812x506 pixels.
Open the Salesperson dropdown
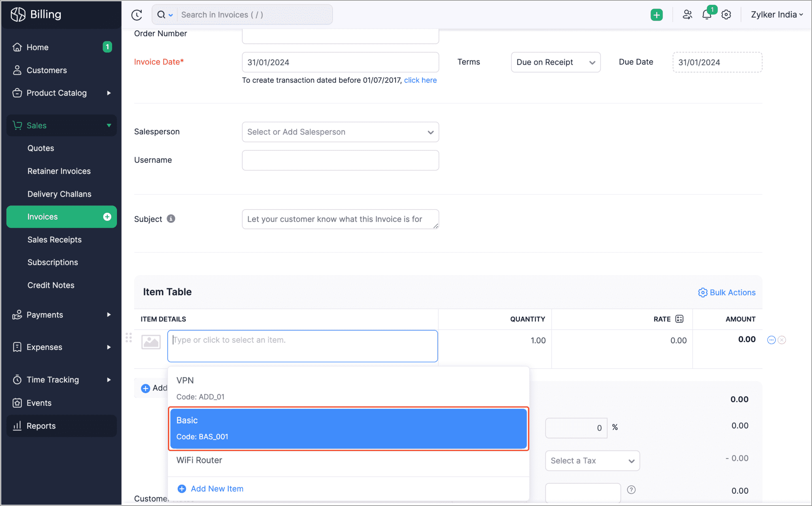pyautogui.click(x=340, y=132)
